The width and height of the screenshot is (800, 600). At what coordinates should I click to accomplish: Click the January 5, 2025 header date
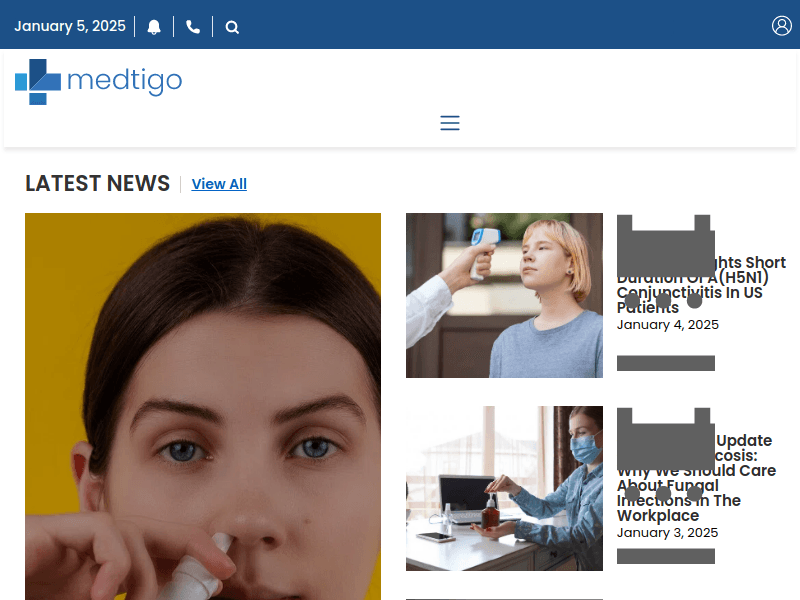pos(70,26)
